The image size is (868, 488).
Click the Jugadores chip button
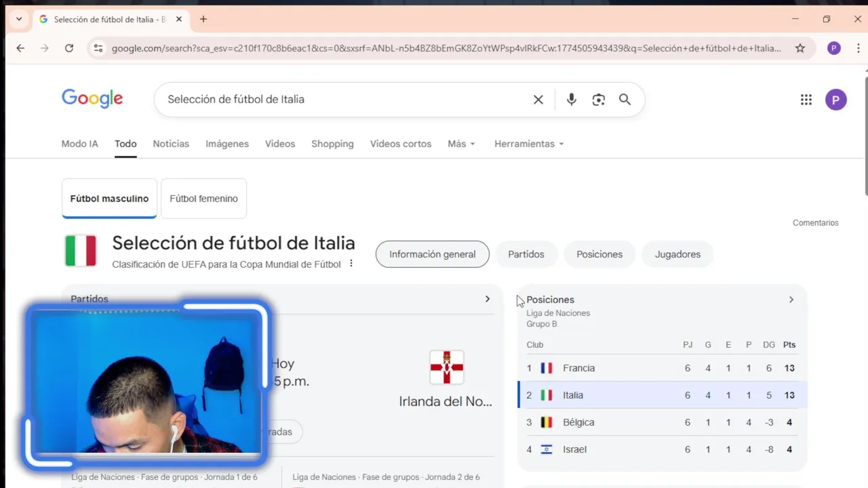[677, 254]
